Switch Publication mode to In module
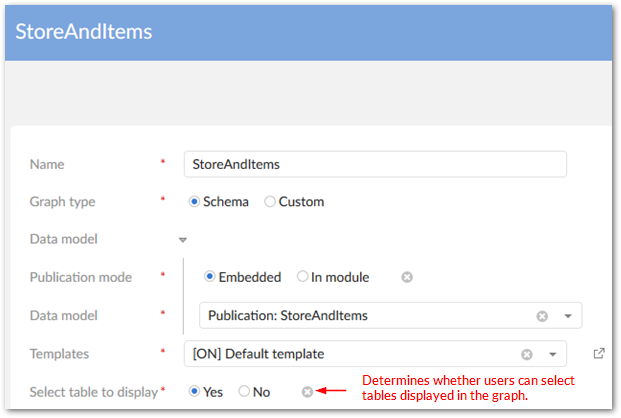Viewport: 621px width, 418px height. pyautogui.click(x=302, y=277)
